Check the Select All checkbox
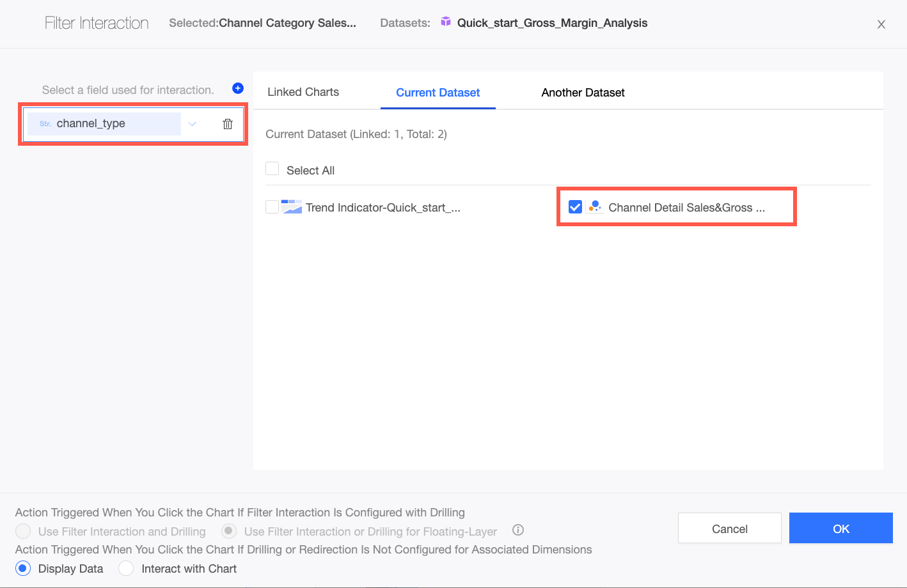The image size is (907, 588). click(x=272, y=169)
